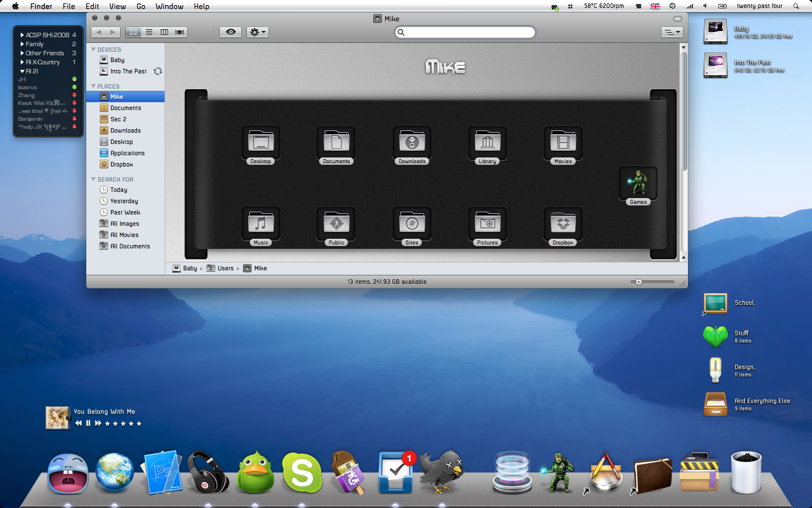Viewport: 812px width, 508px height.
Task: Expand the Family contact group
Action: [22, 44]
